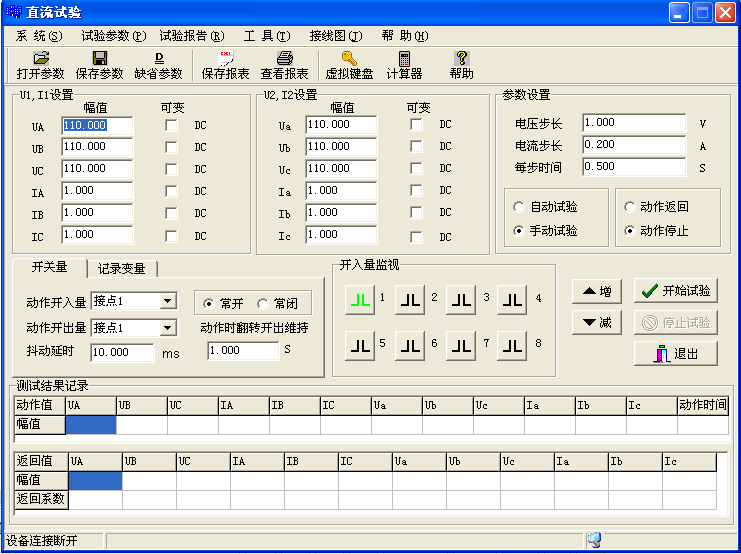Open 动作开入量 dropdown list

point(168,301)
